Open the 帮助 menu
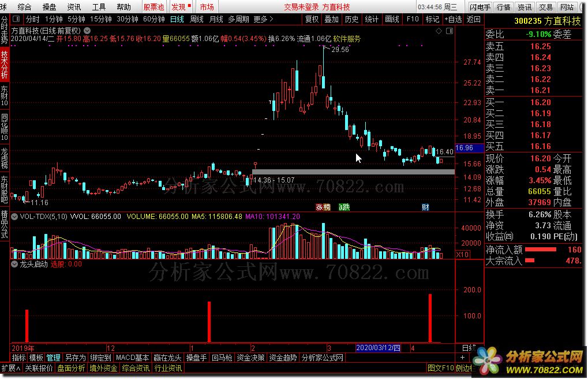The height and width of the screenshot is (379, 588). click(x=123, y=7)
